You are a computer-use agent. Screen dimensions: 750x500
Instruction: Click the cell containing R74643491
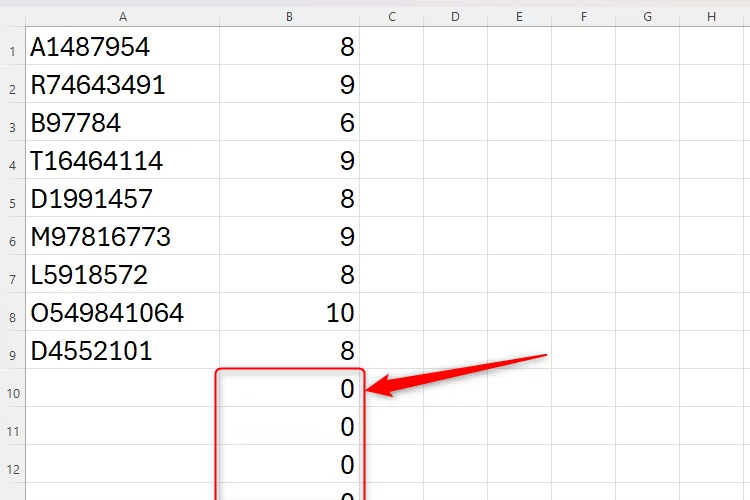click(x=122, y=84)
